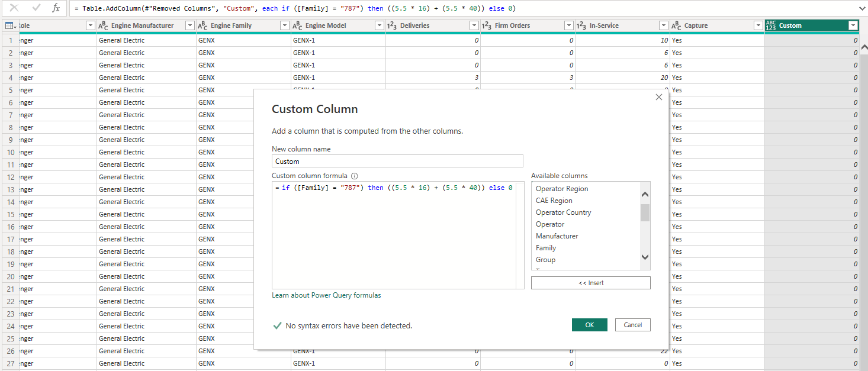The height and width of the screenshot is (371, 868).
Task: Click the Engine Model data type icon
Action: 297,25
